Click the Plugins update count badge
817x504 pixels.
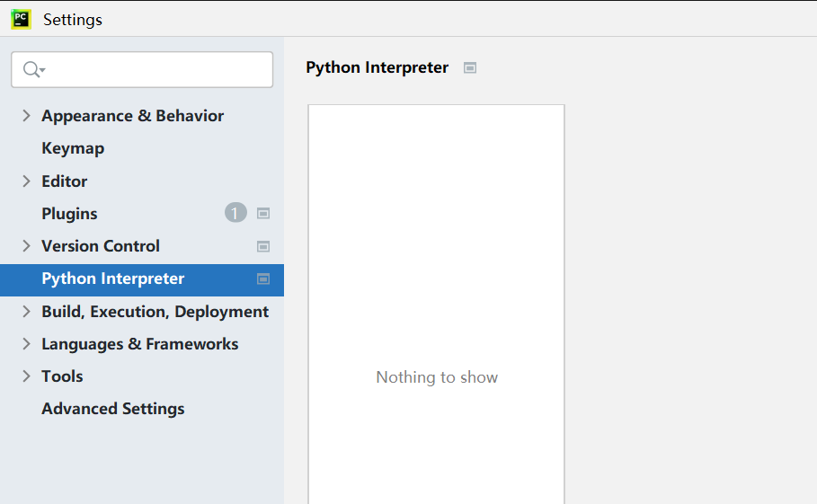235,212
